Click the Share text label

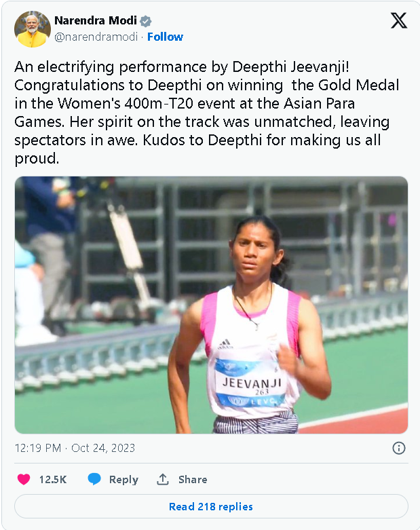[x=193, y=479]
